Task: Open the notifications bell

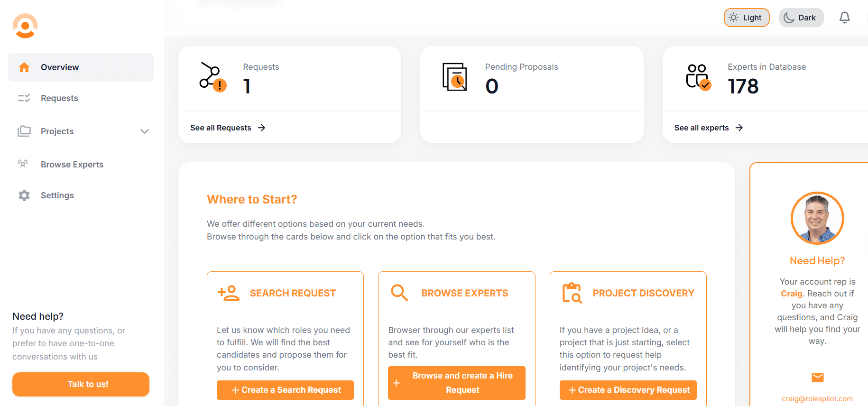Action: [844, 18]
